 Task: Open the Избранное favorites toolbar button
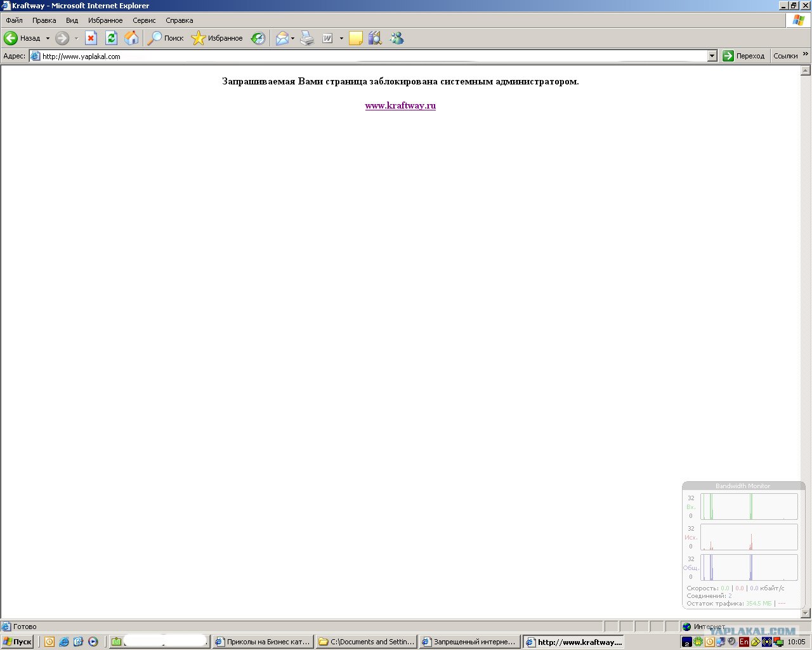(x=217, y=38)
